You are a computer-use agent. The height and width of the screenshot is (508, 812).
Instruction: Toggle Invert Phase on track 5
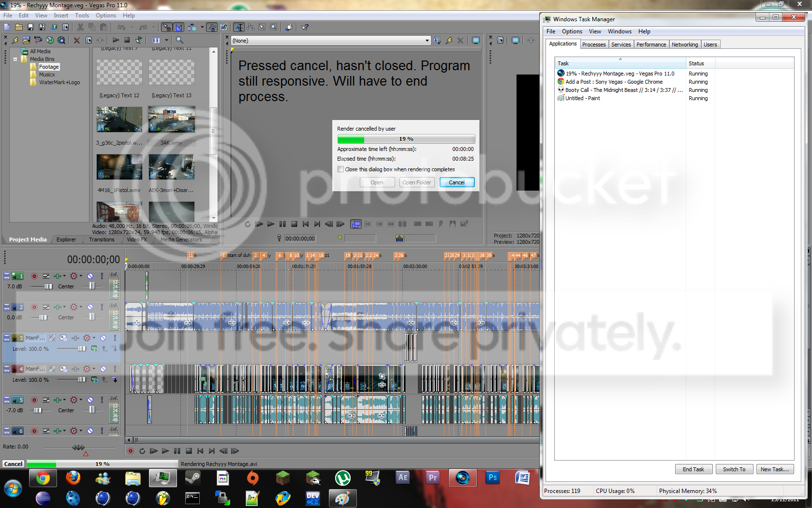point(46,400)
